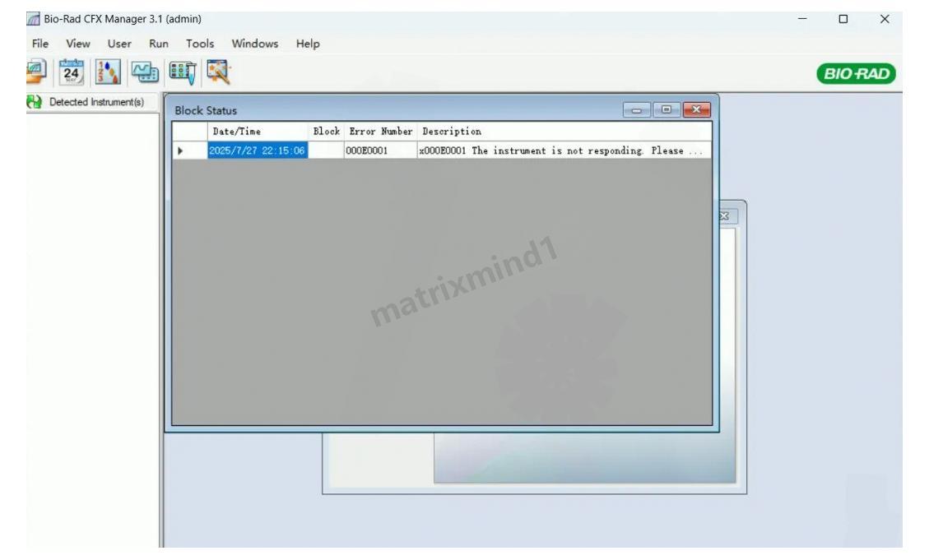929x560 pixels.
Task: Minimize the Block Status window
Action: pos(637,110)
